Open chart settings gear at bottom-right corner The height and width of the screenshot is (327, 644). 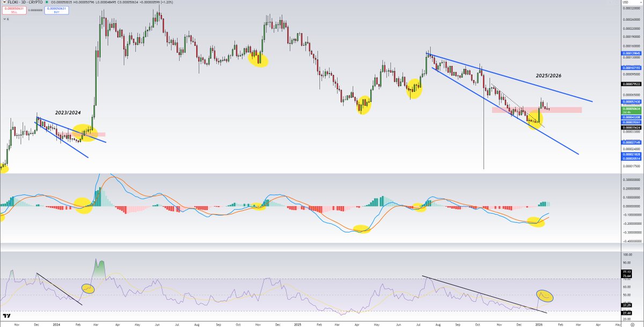coord(632,324)
